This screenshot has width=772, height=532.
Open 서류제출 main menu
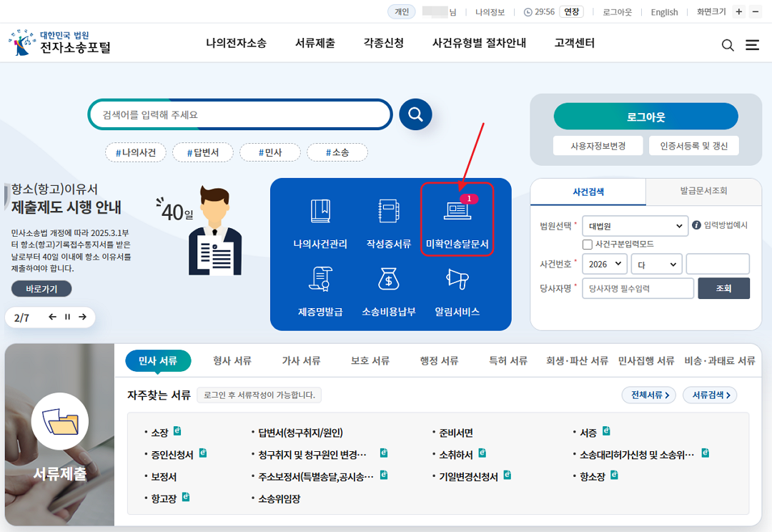(315, 44)
